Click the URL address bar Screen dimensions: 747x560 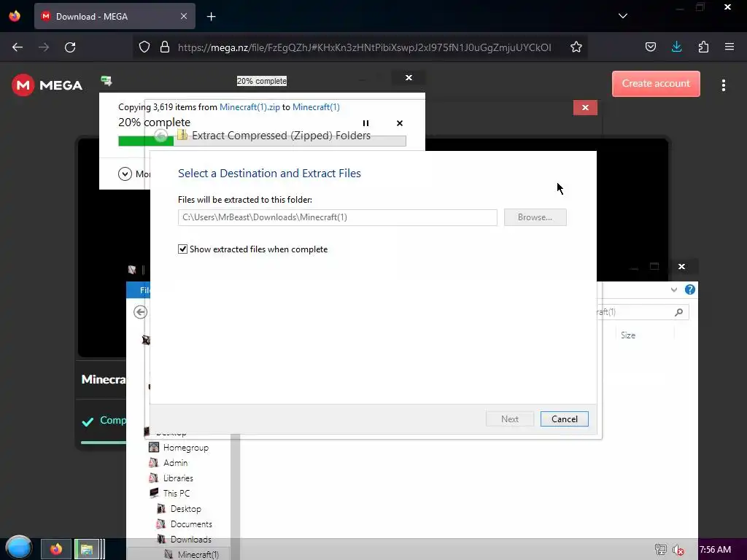(365, 47)
